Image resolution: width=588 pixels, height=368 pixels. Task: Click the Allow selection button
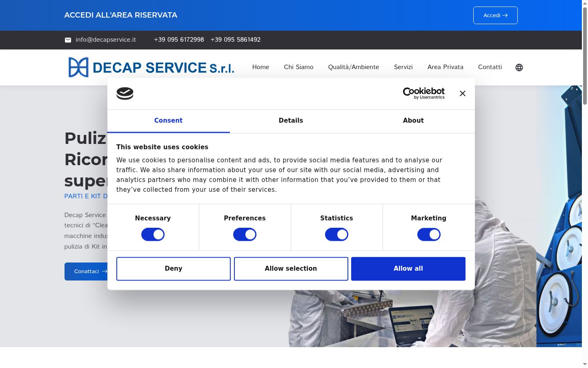point(291,269)
